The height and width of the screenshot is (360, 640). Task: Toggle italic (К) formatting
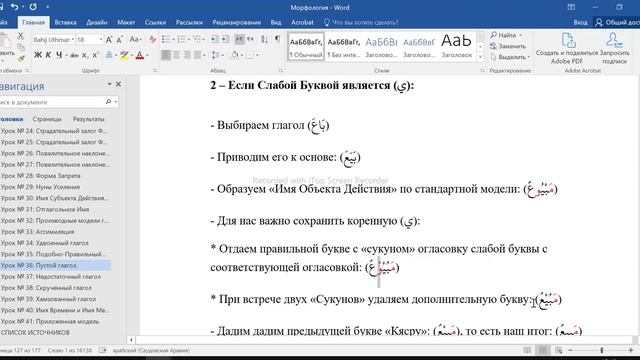coord(48,55)
